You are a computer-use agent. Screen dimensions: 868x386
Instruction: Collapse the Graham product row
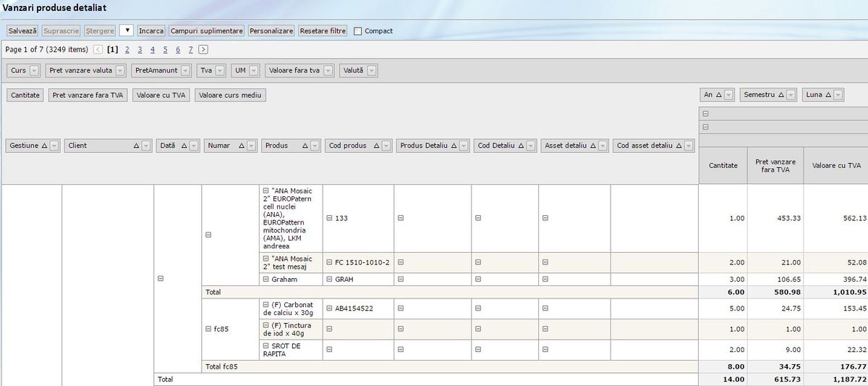[266, 280]
